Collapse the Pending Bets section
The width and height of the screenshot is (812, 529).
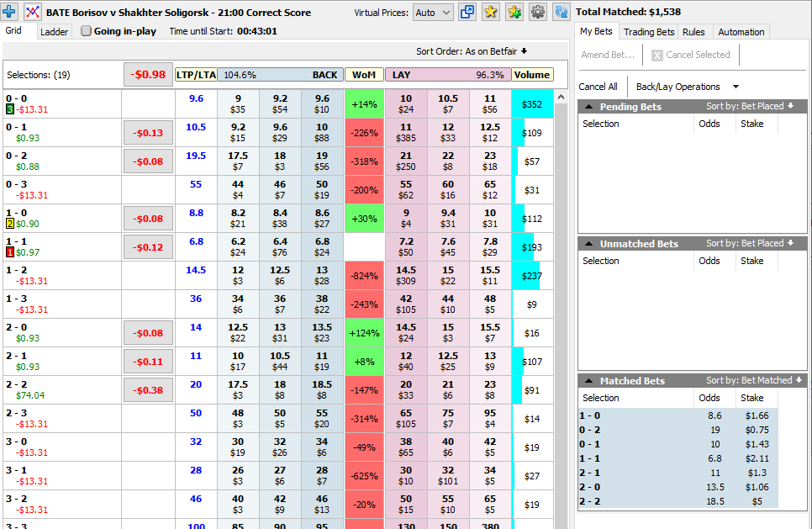tap(588, 107)
